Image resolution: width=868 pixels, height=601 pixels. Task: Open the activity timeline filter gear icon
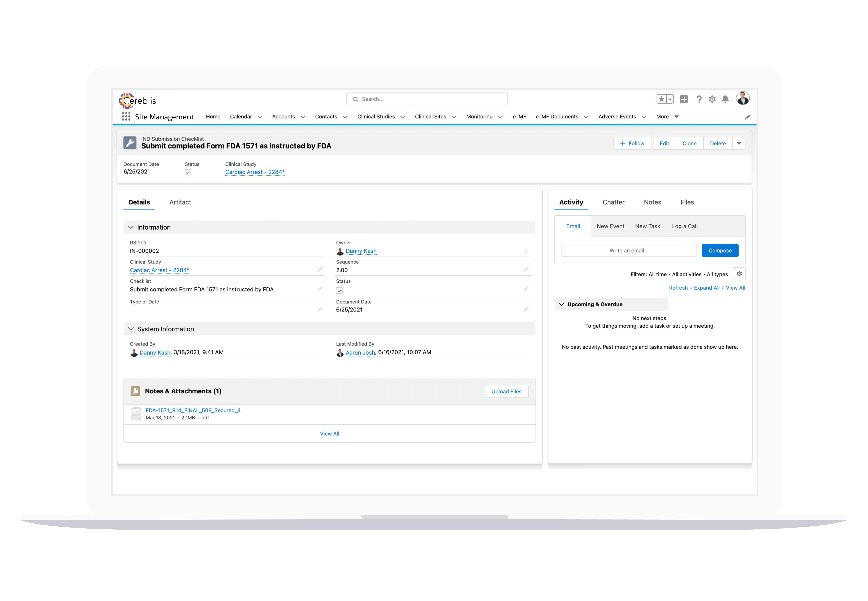[739, 274]
